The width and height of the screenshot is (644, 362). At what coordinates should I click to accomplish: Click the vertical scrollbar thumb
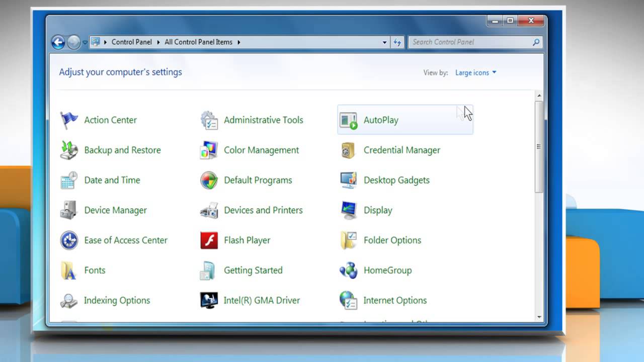pos(539,146)
